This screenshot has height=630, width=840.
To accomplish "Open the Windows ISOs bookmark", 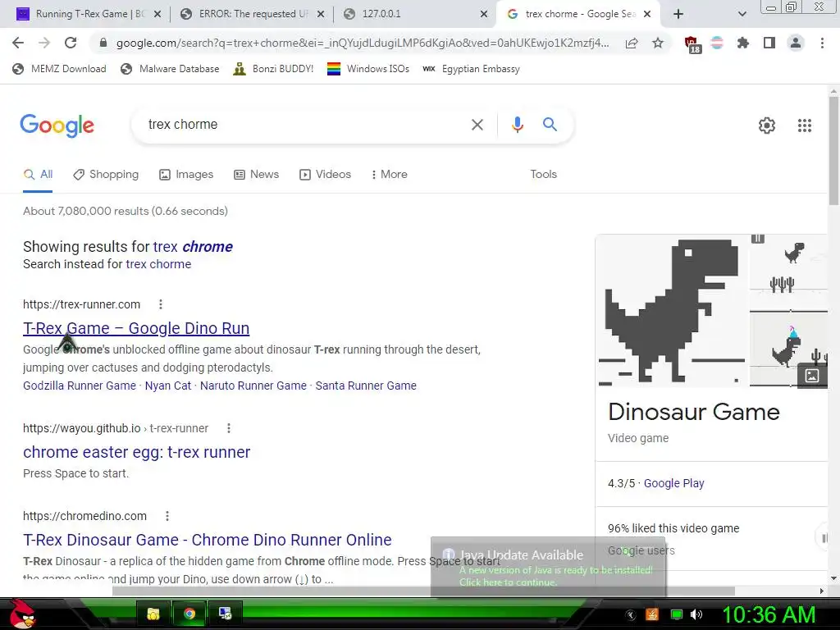I will click(x=368, y=69).
